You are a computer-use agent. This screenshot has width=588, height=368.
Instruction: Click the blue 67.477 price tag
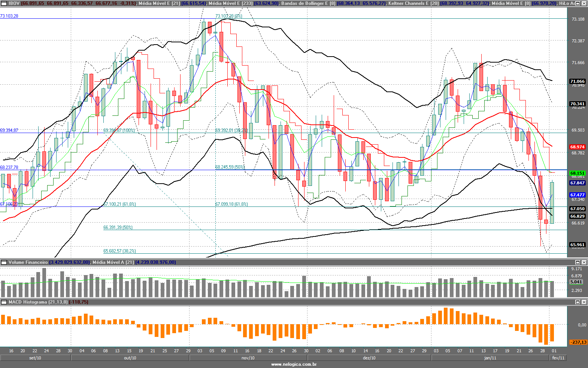coord(577,195)
